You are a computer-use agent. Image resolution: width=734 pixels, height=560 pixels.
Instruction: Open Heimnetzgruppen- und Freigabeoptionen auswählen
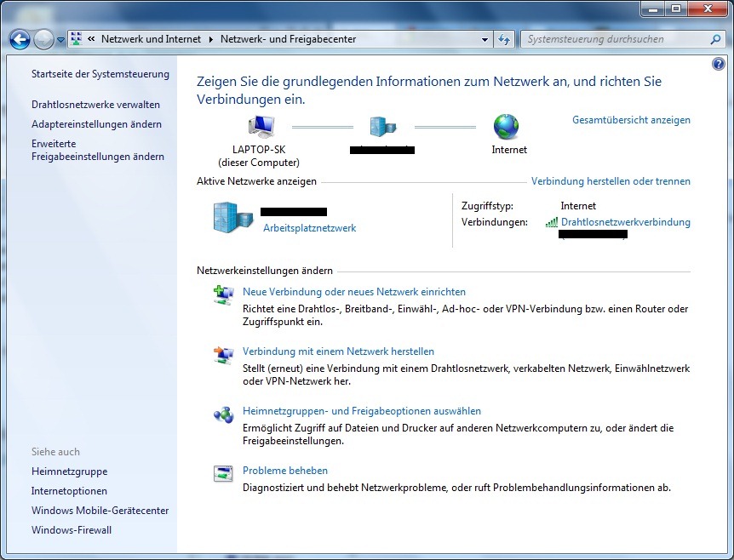(x=361, y=411)
